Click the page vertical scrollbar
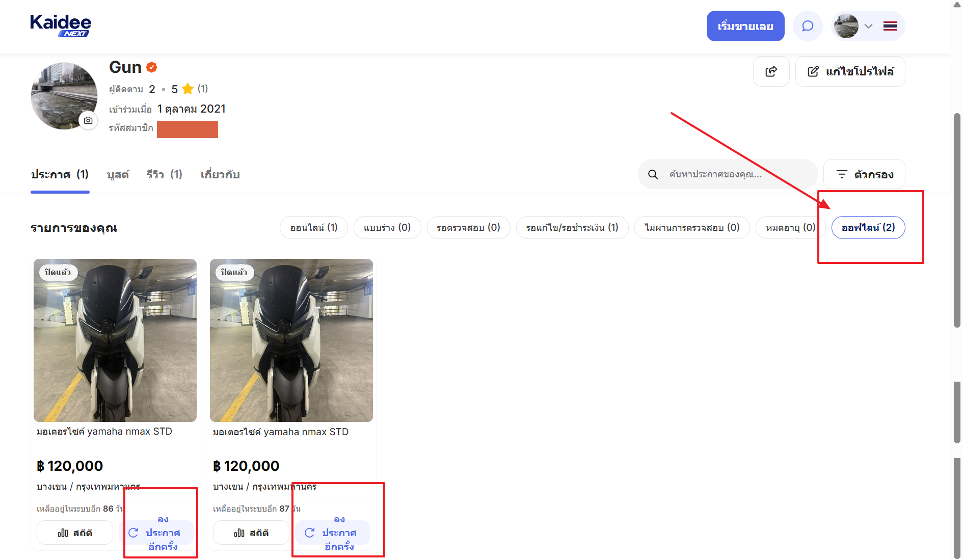This screenshot has width=963, height=560. pyautogui.click(x=957, y=219)
